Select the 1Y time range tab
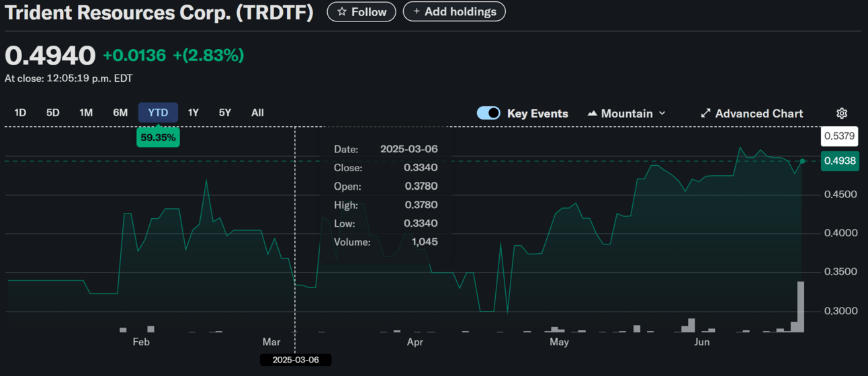Image resolution: width=868 pixels, height=376 pixels. [193, 113]
